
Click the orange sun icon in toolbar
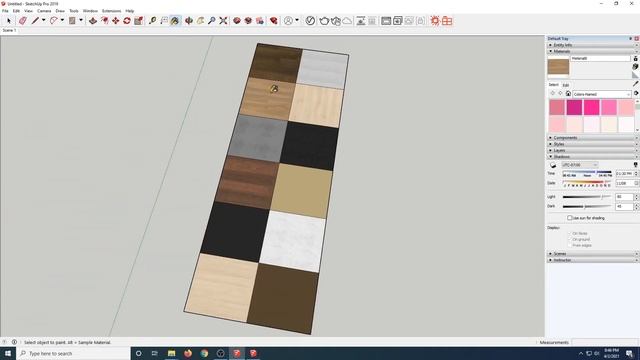[x=435, y=20]
